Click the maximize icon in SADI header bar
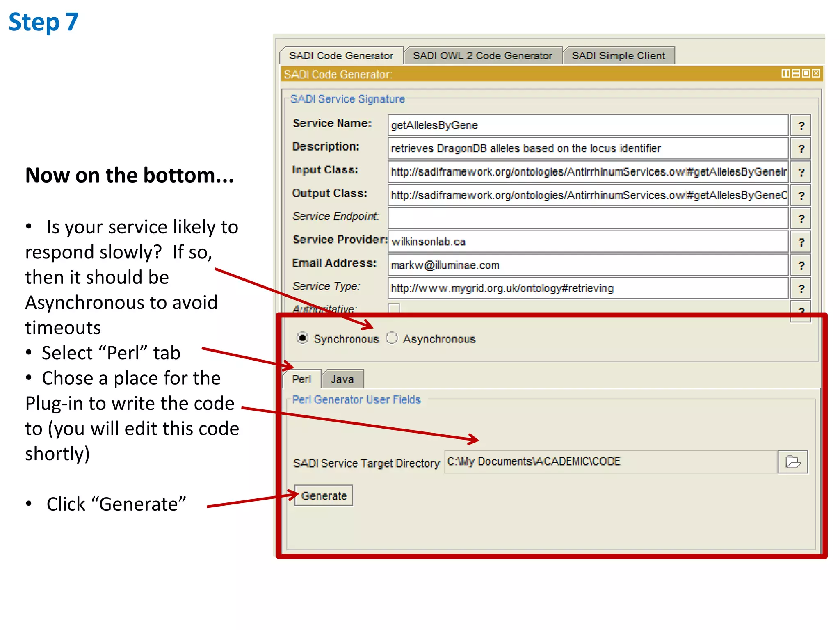This screenshot has width=840, height=630. click(x=806, y=73)
